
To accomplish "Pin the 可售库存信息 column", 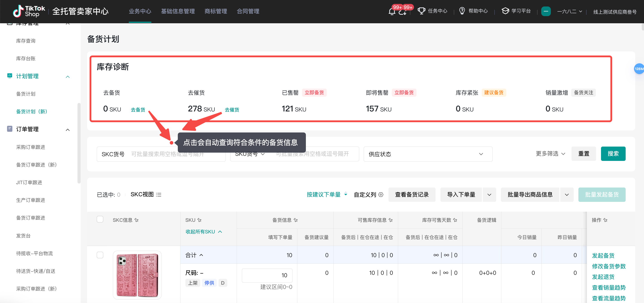I will pos(391,220).
